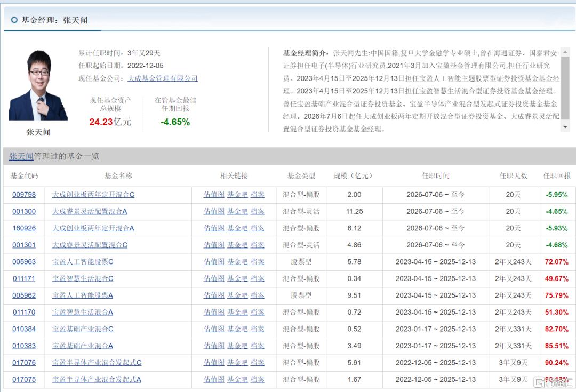
Task: Open 档案 for fund 005963 row
Action: tap(258, 262)
